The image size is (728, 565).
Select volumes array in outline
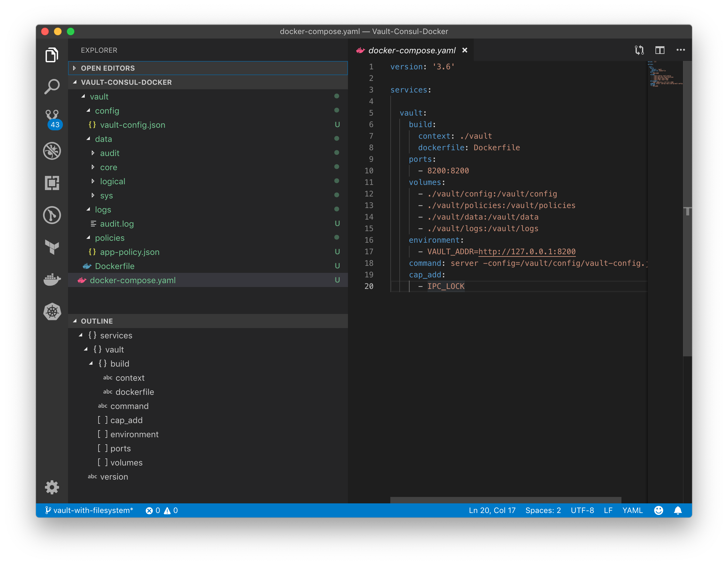(208, 463)
